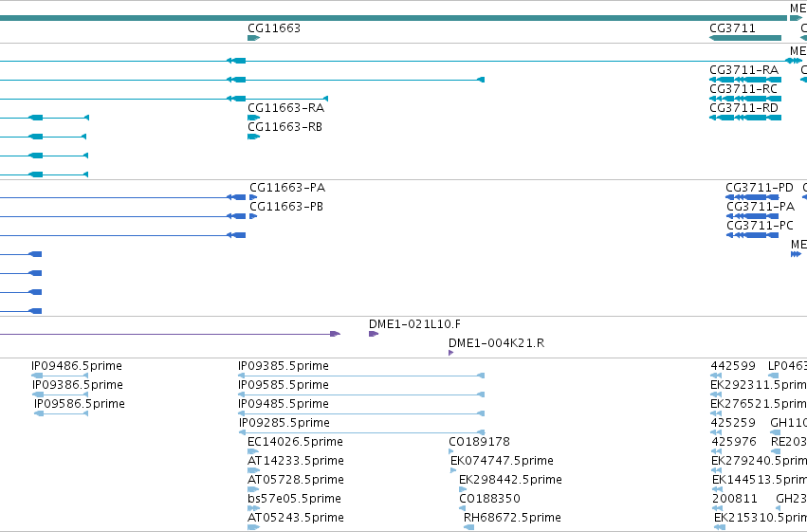Screen dimensions: 807x532
Task: Select the CG3711-RC transcript label
Action: 743,89
